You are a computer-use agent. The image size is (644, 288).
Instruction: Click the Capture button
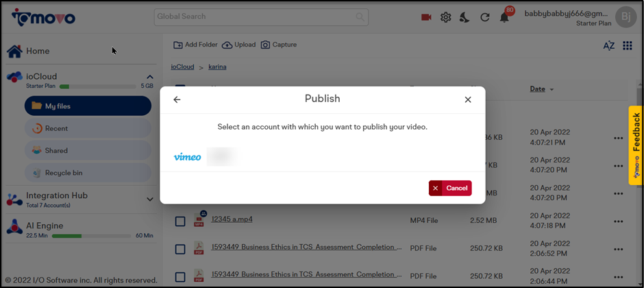pyautogui.click(x=278, y=45)
